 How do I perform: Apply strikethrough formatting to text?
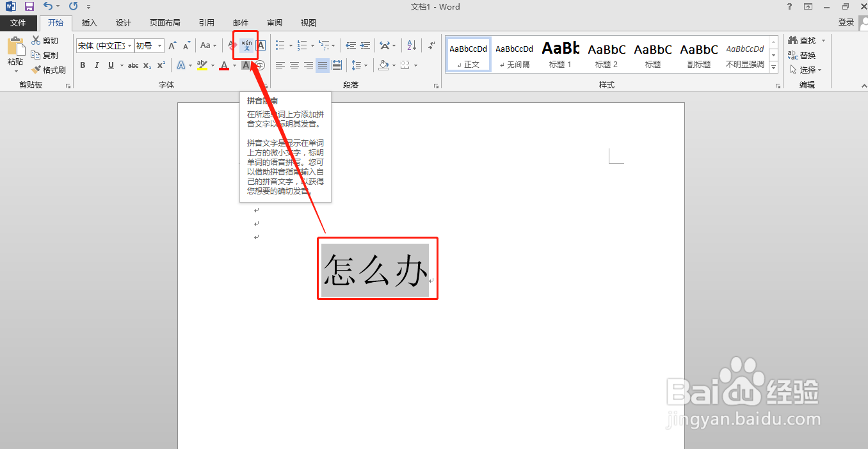pyautogui.click(x=133, y=65)
